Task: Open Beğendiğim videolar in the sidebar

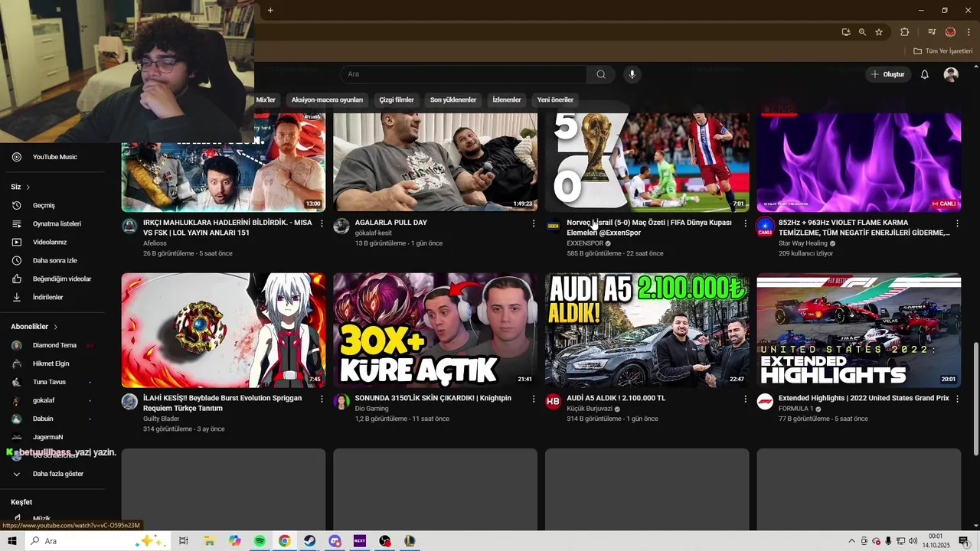Action: click(61, 279)
